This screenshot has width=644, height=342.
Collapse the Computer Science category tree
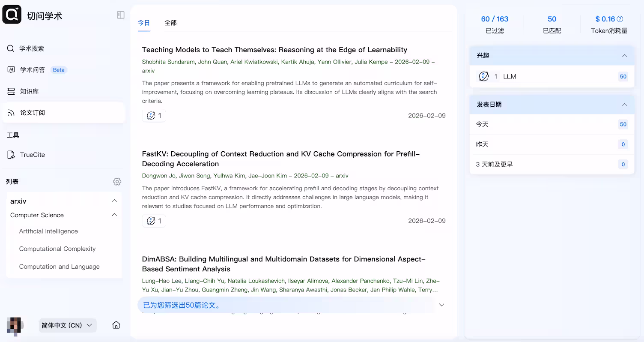pyautogui.click(x=114, y=215)
